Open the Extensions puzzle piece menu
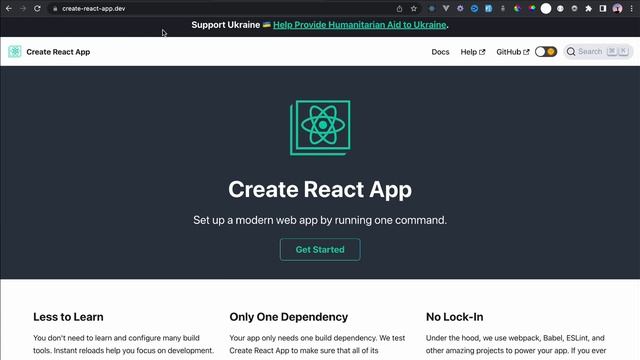The width and height of the screenshot is (640, 360). tap(589, 9)
